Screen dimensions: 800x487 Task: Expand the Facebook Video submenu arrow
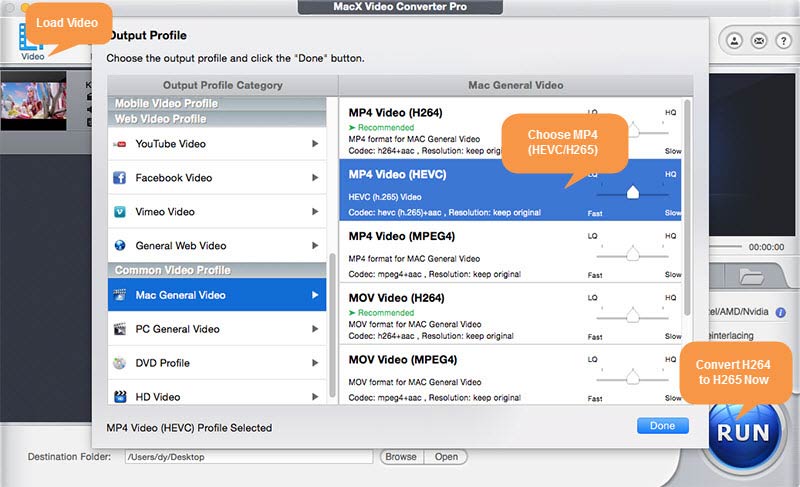click(315, 177)
